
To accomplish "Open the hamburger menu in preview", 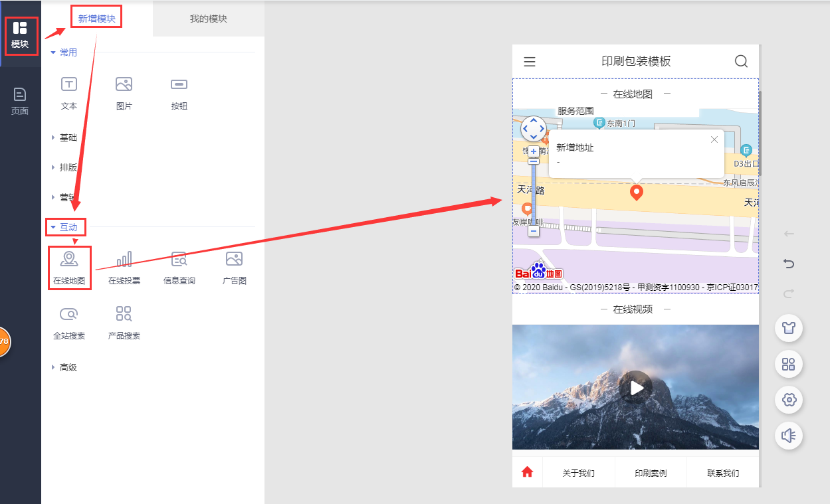I will pyautogui.click(x=530, y=62).
